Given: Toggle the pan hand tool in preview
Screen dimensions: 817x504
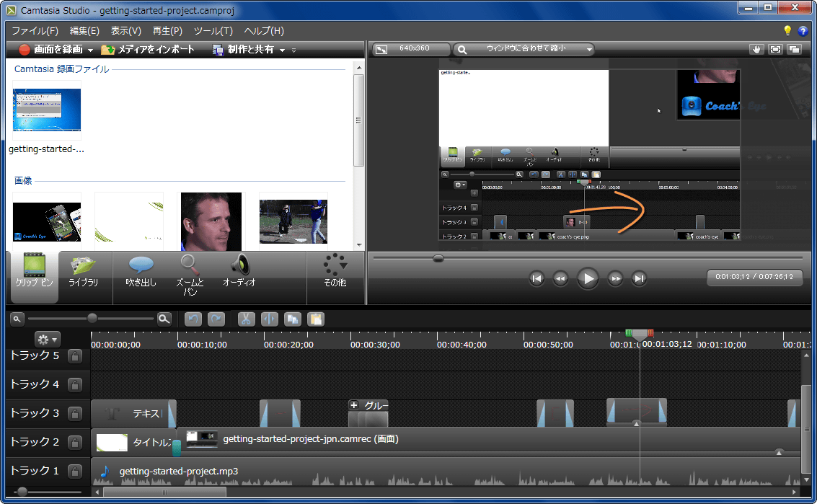Looking at the screenshot, I should point(756,49).
